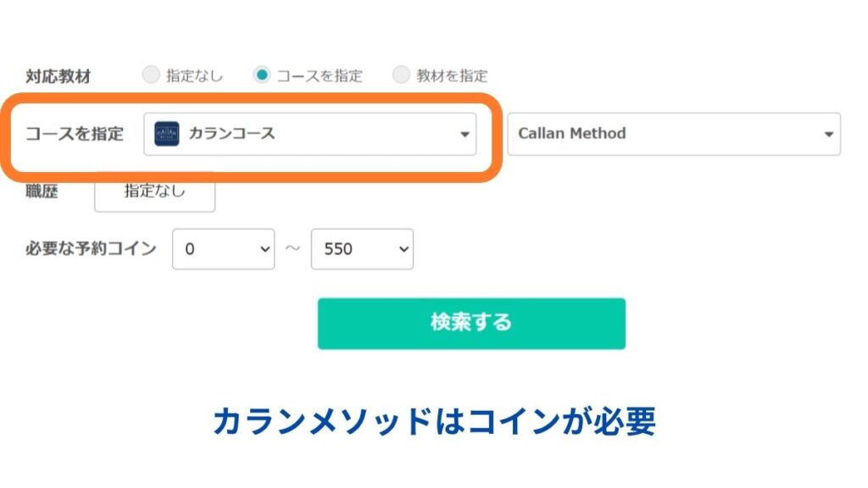The width and height of the screenshot is (868, 488).
Task: Click the chevron of 550 coin selector
Action: [x=404, y=250]
